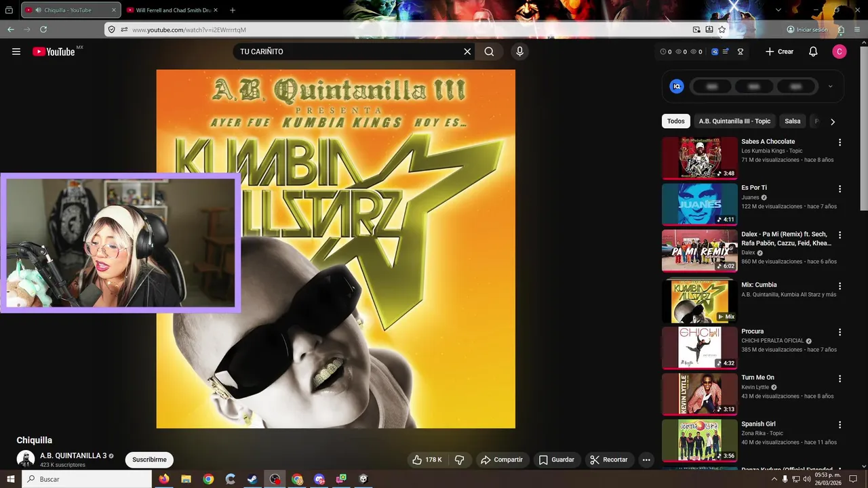This screenshot has height=488, width=868.
Task: Open File Explorer from the taskbar
Action: 186,479
